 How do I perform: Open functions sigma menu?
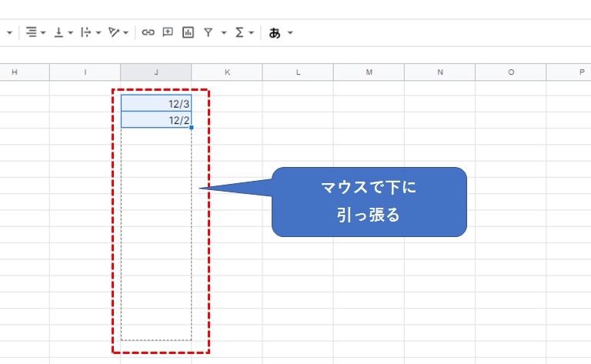pyautogui.click(x=239, y=32)
